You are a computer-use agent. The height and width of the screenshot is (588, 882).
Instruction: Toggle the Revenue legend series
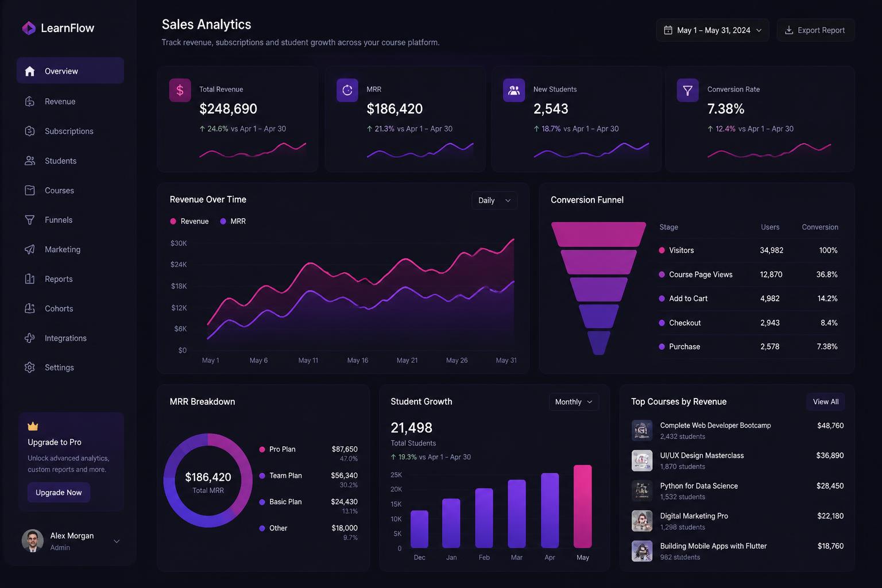pos(189,221)
